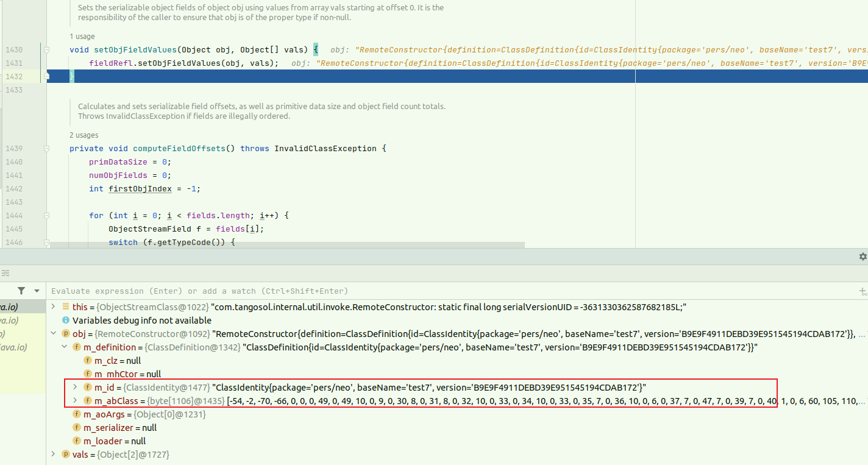
Task: Expand the m_abClass byte array node
Action: [75, 400]
